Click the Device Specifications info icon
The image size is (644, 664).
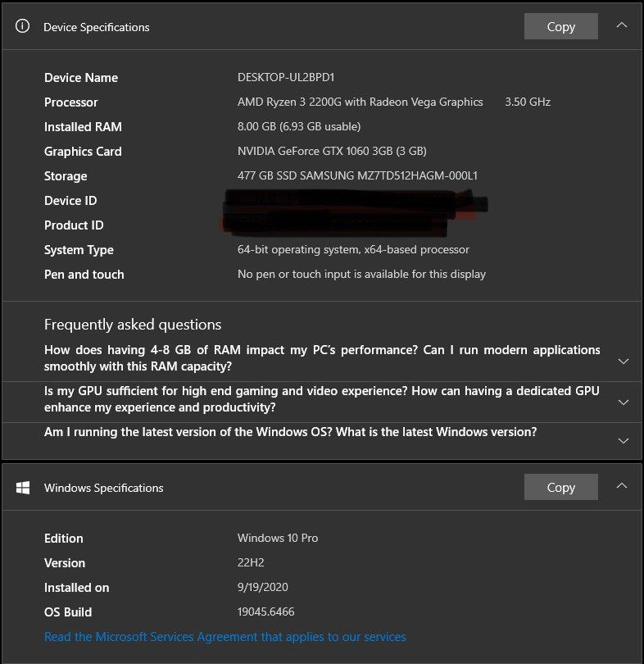(22, 26)
